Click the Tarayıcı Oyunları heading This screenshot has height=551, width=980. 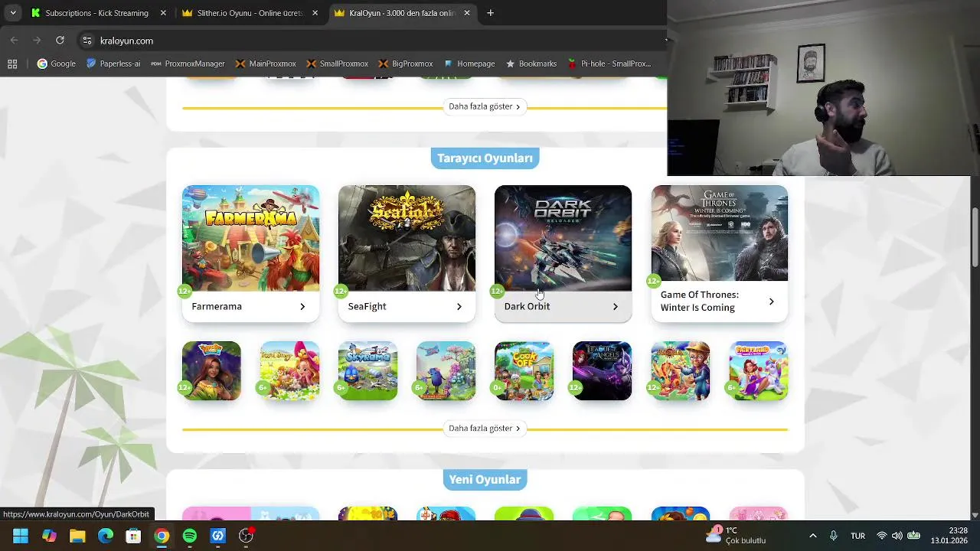pyautogui.click(x=485, y=158)
